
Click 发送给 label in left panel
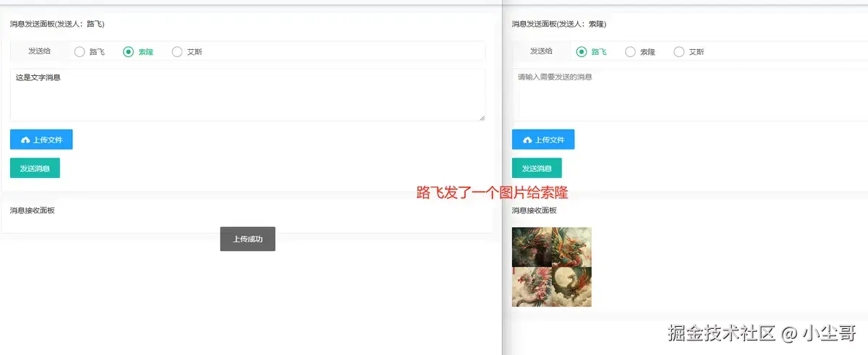click(x=39, y=51)
